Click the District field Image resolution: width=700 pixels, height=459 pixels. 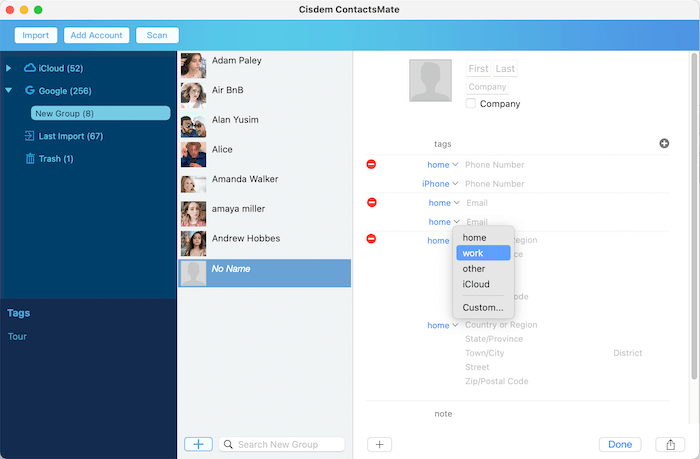click(x=627, y=353)
